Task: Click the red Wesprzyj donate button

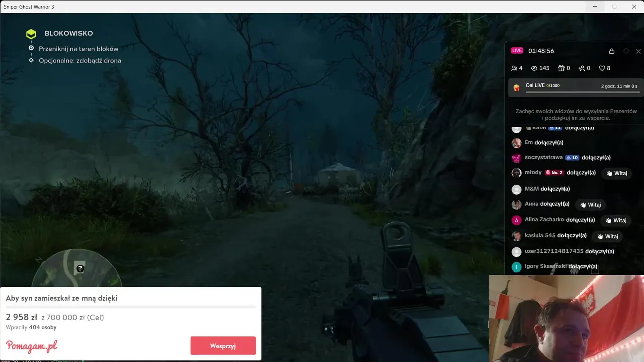Action: 223,346
